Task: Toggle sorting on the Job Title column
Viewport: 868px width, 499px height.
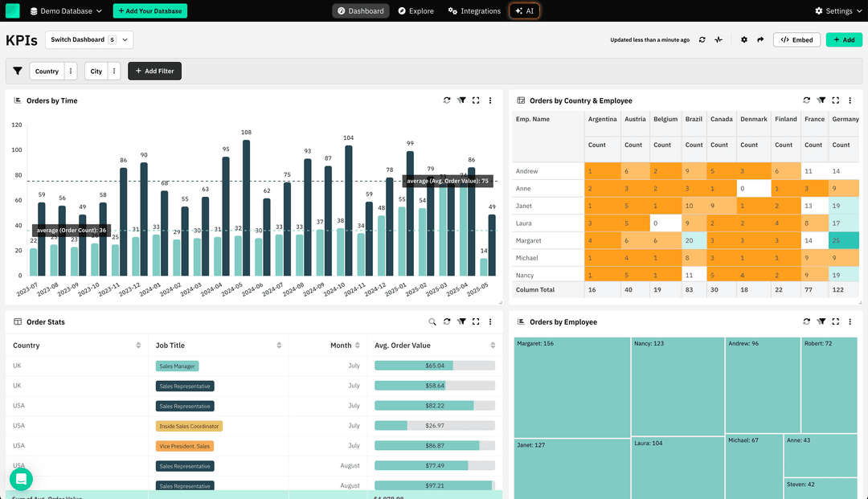Action: (280, 345)
